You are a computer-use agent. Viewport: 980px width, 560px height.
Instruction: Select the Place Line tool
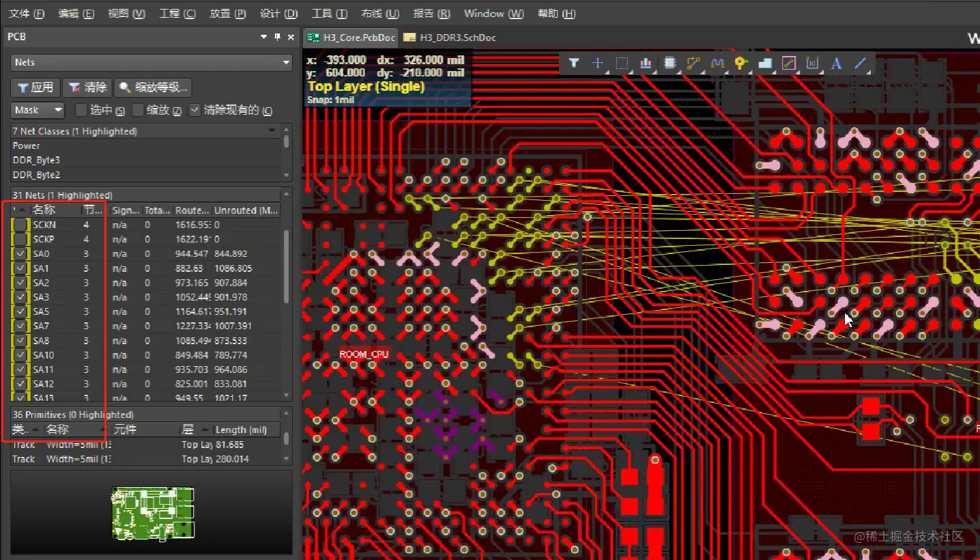(x=860, y=63)
